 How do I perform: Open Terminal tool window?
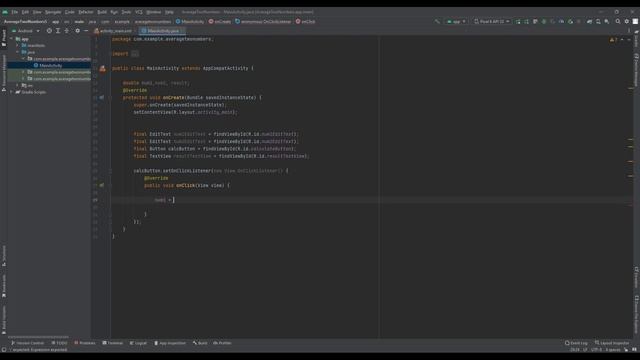(113, 343)
